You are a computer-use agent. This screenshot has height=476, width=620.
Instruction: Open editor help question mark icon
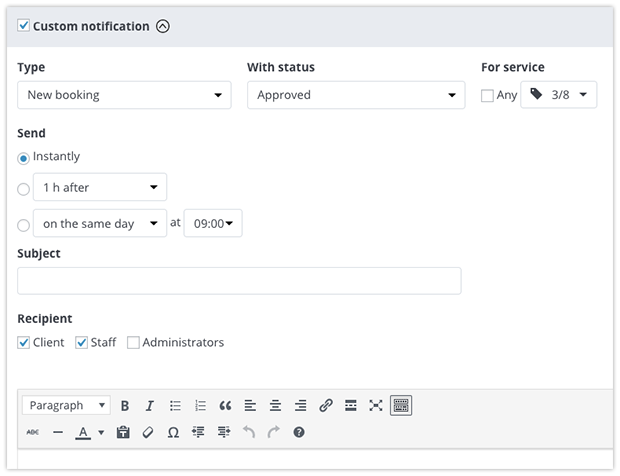click(299, 433)
